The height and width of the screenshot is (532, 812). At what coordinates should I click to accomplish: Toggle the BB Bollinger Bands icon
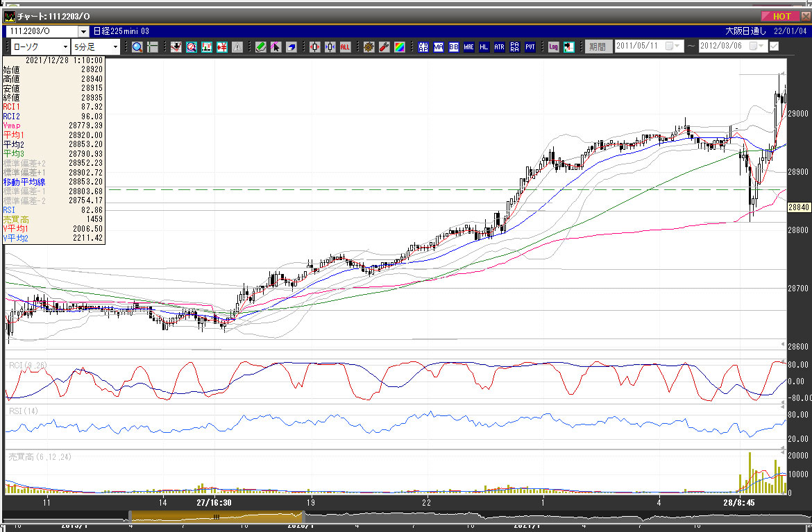[x=453, y=46]
